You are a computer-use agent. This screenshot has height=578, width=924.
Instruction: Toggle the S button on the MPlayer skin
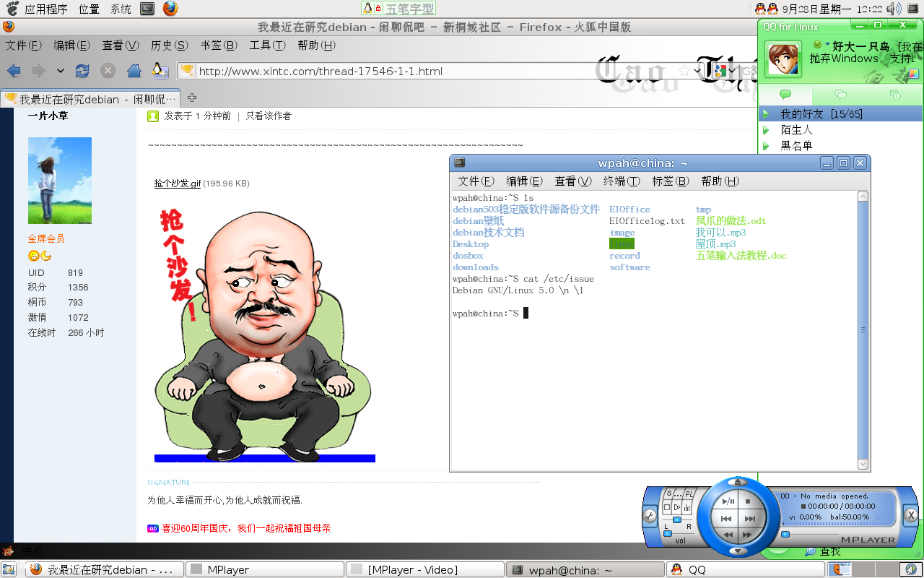pos(669,493)
